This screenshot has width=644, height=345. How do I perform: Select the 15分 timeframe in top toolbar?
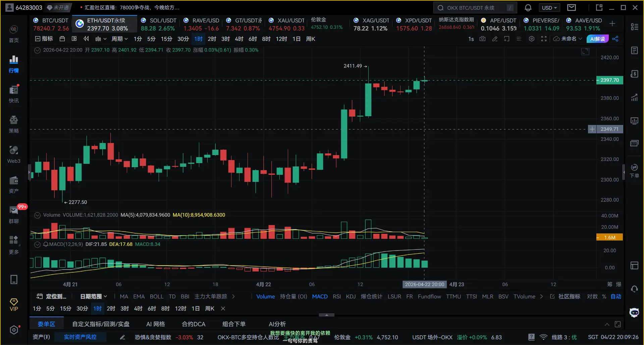click(166, 39)
